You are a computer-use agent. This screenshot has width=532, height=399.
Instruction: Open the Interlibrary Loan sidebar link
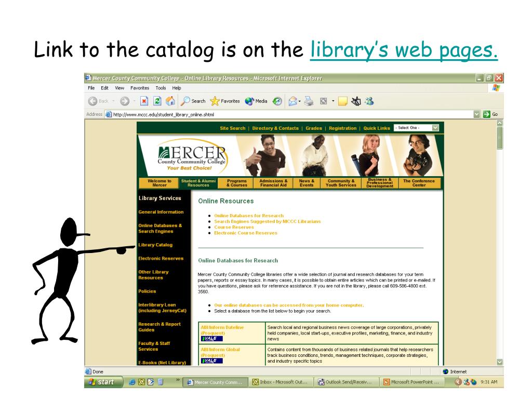[162, 308]
